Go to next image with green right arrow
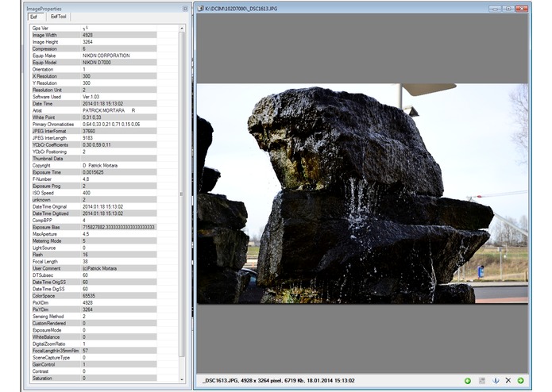 pyautogui.click(x=520, y=381)
